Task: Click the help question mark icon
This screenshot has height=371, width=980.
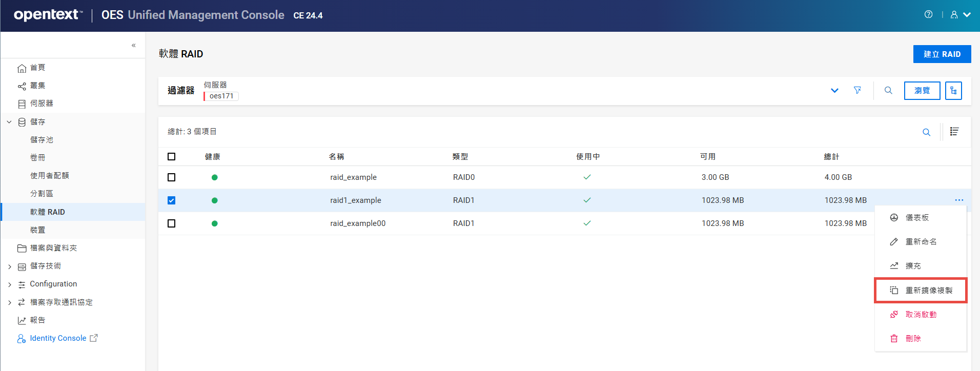Action: click(928, 14)
